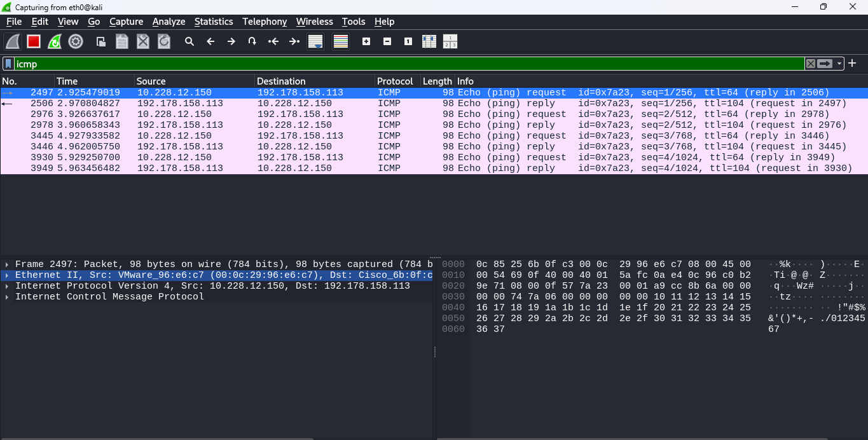Zoom in the main window text
The width and height of the screenshot is (868, 440).
point(366,41)
